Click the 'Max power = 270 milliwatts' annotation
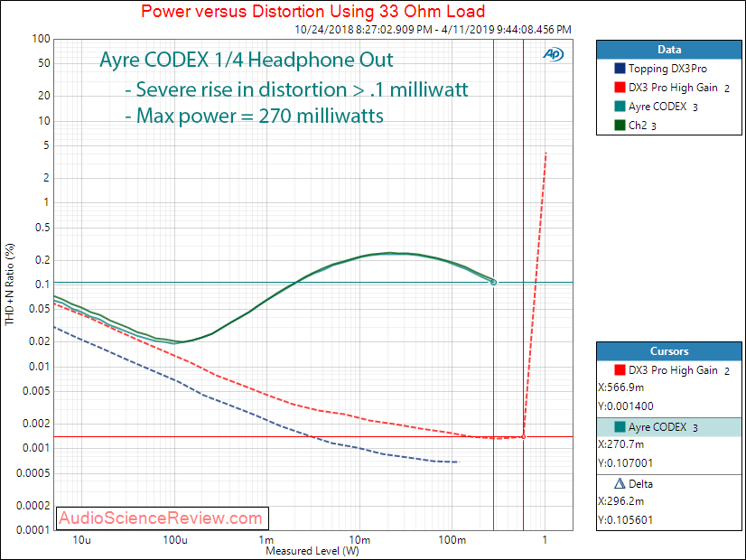 pos(254,117)
